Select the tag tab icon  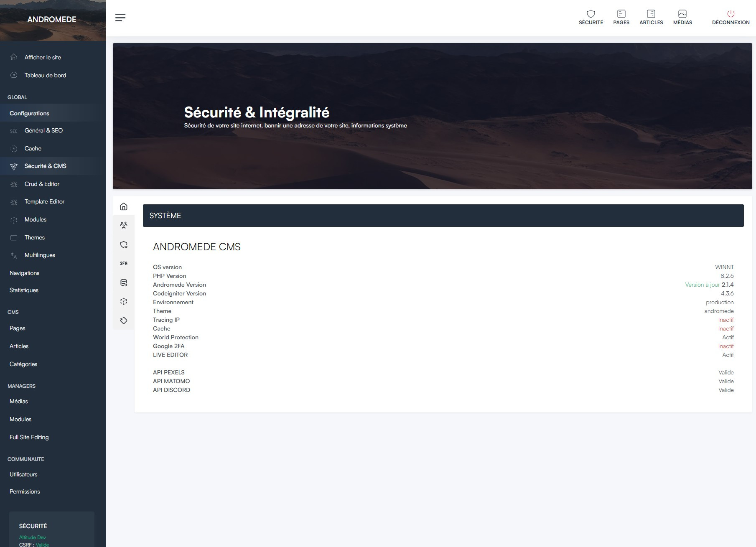124,321
